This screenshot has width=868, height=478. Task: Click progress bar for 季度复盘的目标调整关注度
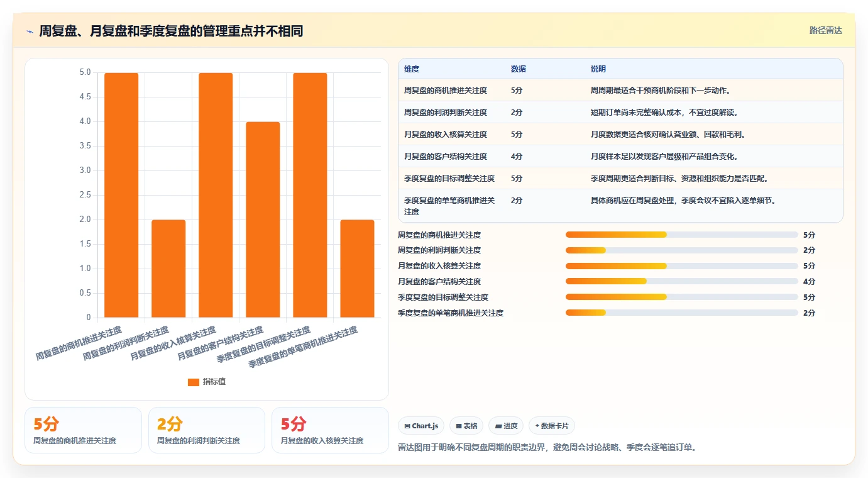click(681, 297)
